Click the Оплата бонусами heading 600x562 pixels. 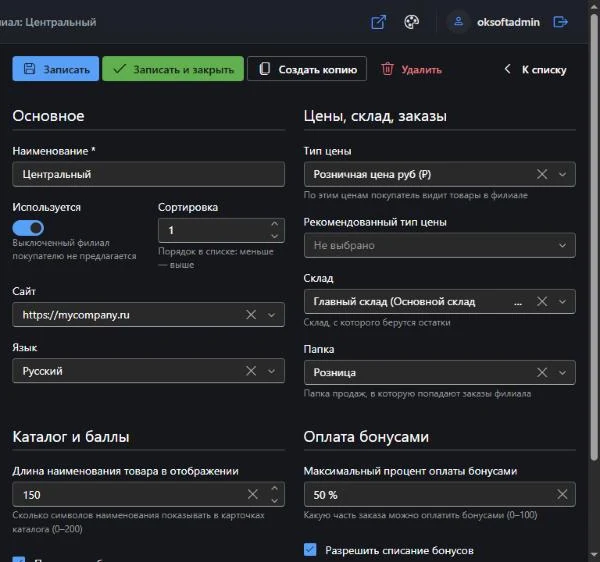point(366,437)
